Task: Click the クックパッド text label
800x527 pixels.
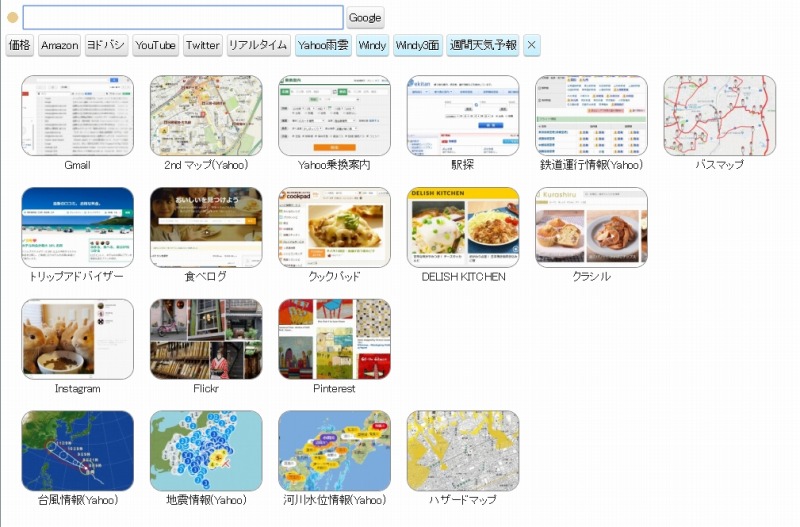Action: point(334,277)
